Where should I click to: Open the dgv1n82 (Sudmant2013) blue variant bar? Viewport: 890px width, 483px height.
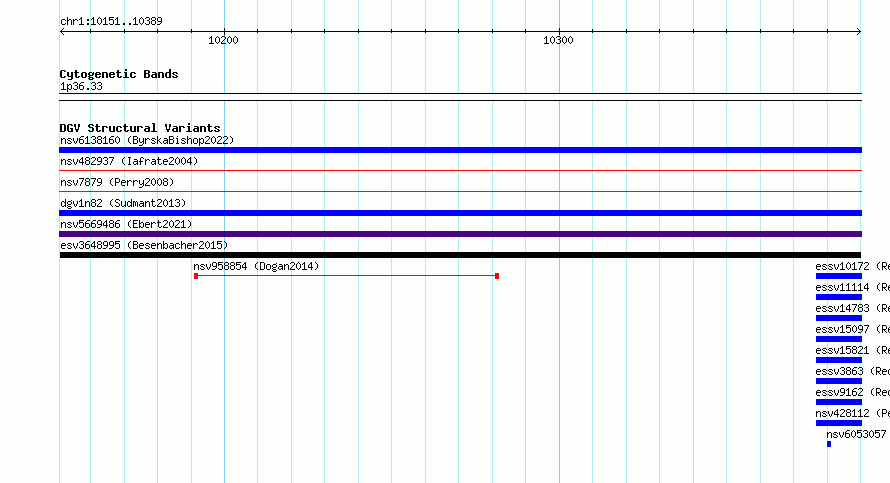(460, 213)
